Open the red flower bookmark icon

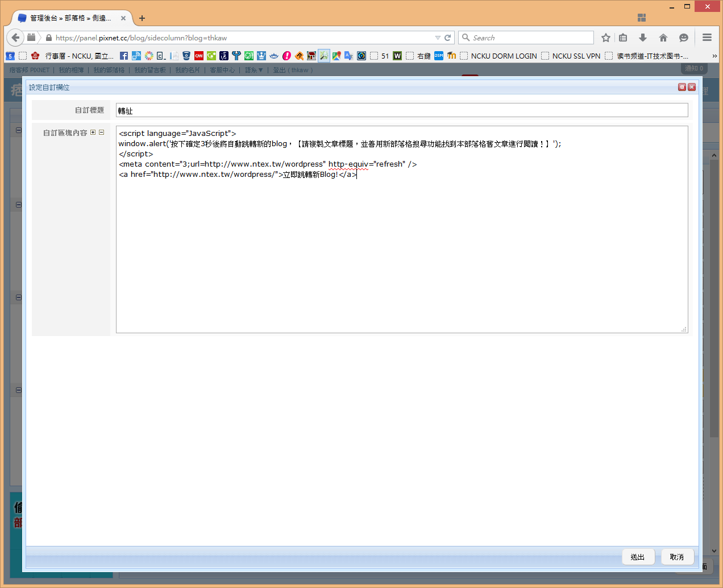35,56
